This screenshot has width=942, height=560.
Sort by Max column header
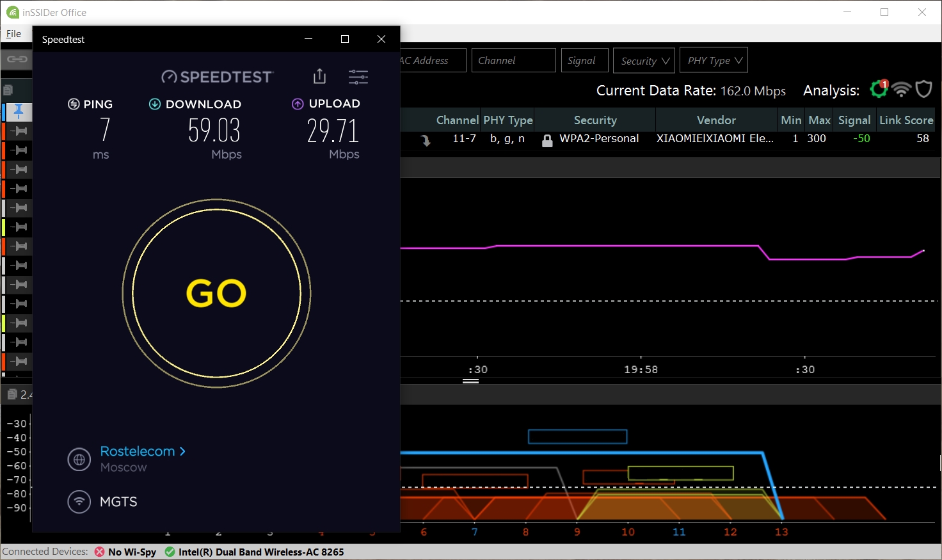coord(819,120)
